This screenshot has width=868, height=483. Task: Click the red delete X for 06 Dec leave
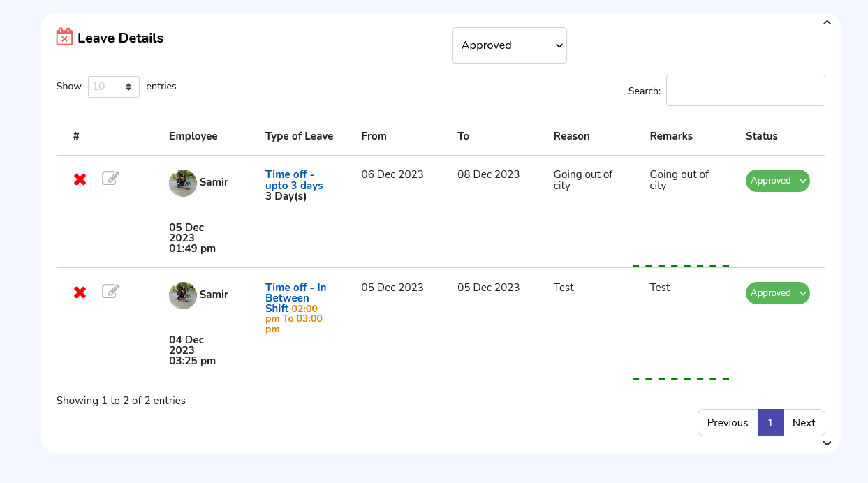click(x=80, y=179)
